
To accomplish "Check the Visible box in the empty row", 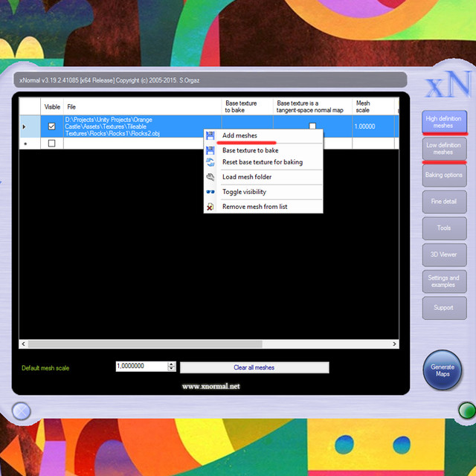I will point(52,144).
